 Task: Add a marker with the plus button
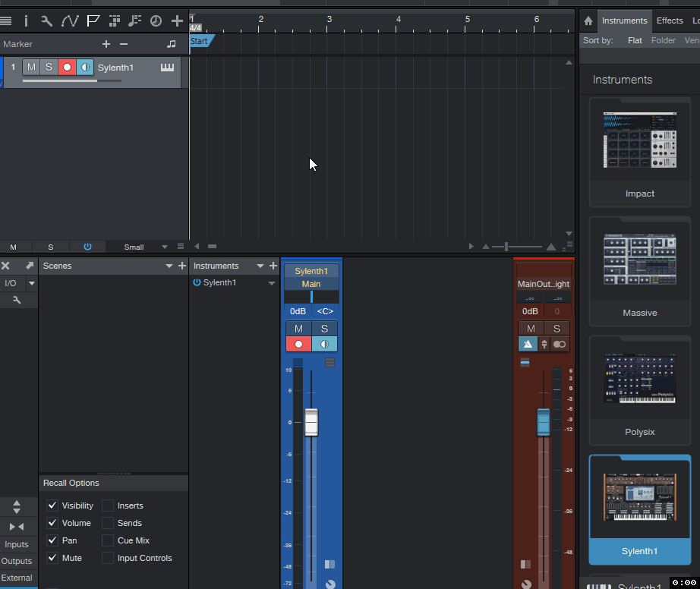(106, 44)
